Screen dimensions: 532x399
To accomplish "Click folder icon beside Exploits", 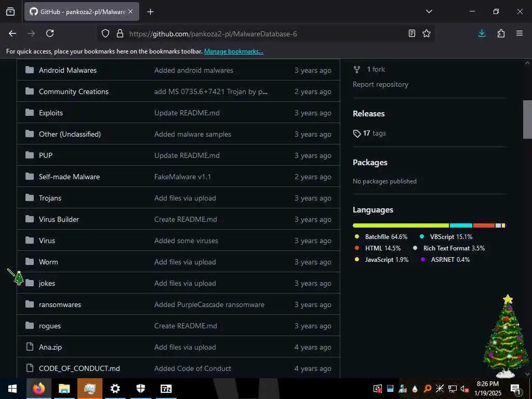I will pyautogui.click(x=30, y=112).
